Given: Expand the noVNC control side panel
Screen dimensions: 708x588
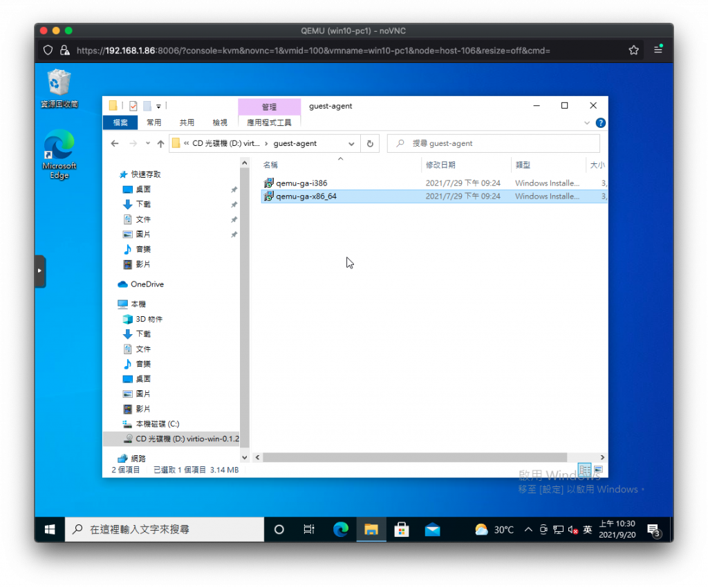Looking at the screenshot, I should click(x=39, y=271).
